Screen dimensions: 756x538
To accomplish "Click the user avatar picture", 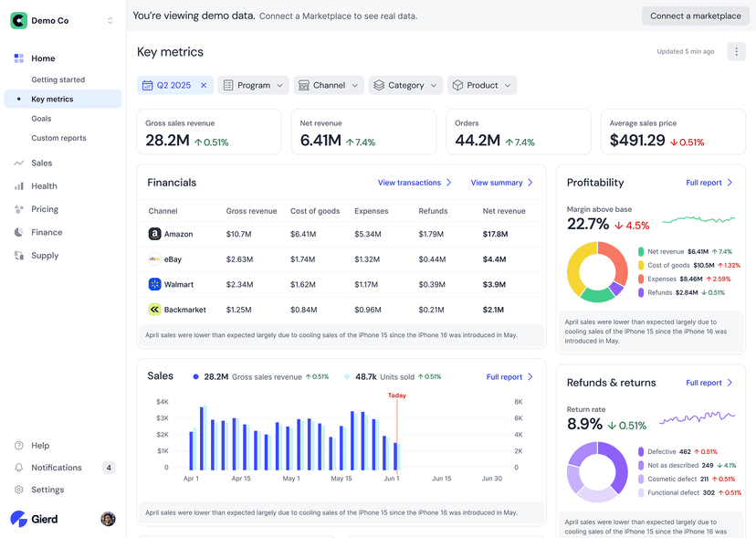I will 108,519.
